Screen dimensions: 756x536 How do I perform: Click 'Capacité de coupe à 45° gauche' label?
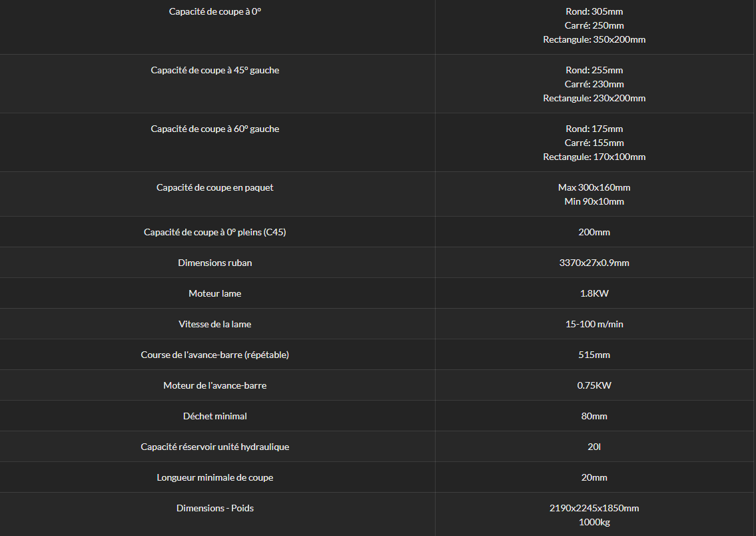215,71
